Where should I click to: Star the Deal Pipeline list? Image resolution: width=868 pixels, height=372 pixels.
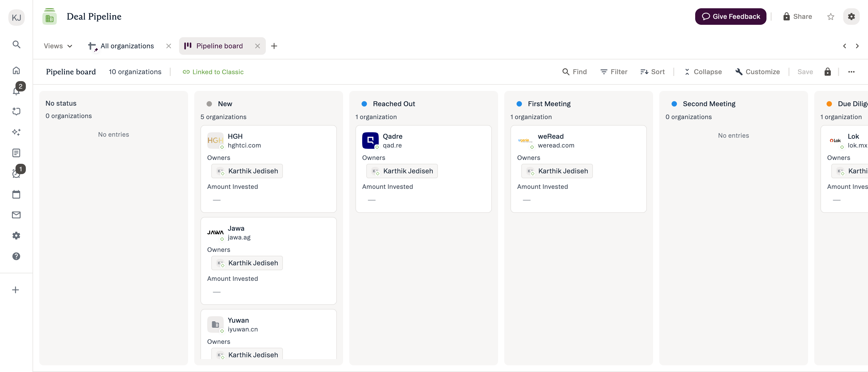click(831, 17)
